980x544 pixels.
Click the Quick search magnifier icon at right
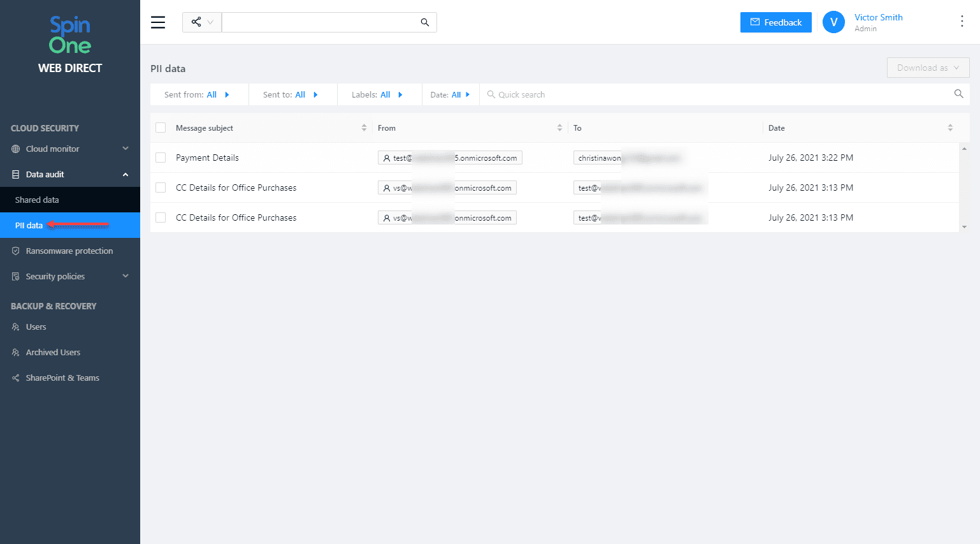[958, 94]
